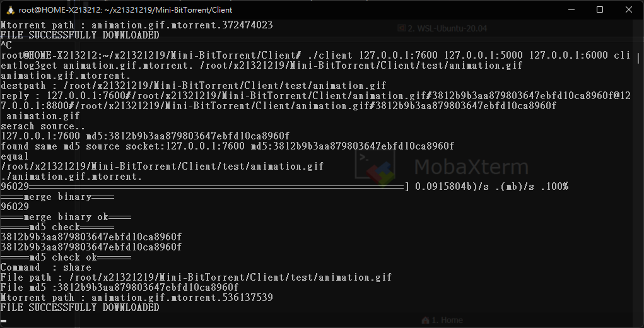This screenshot has height=328, width=644.
Task: Click the Mtorrent path ending 536137539
Action: click(x=136, y=298)
